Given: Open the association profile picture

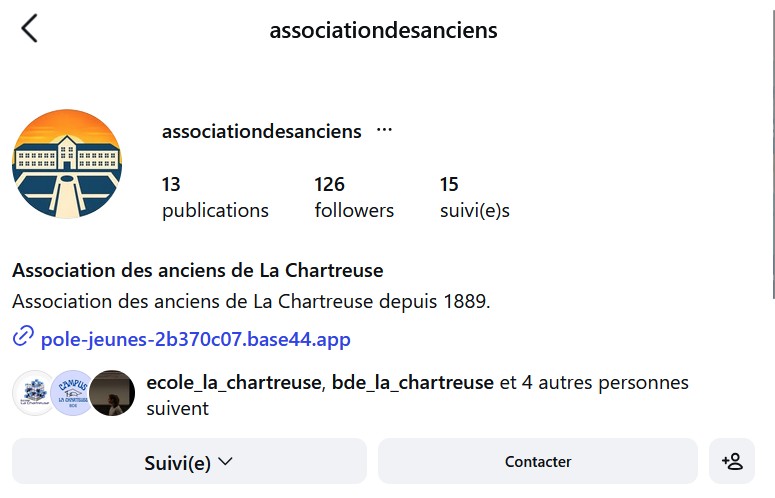Looking at the screenshot, I should click(66, 164).
